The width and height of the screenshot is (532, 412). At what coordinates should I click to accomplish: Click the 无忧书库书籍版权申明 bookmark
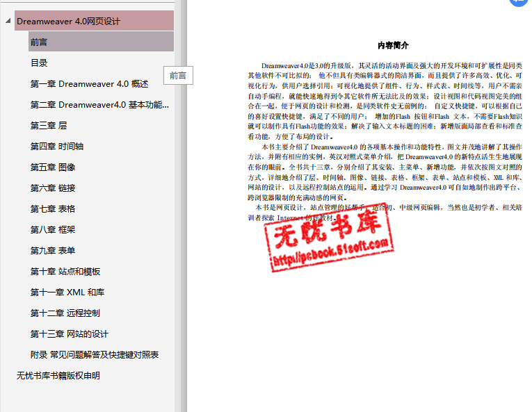coord(58,376)
